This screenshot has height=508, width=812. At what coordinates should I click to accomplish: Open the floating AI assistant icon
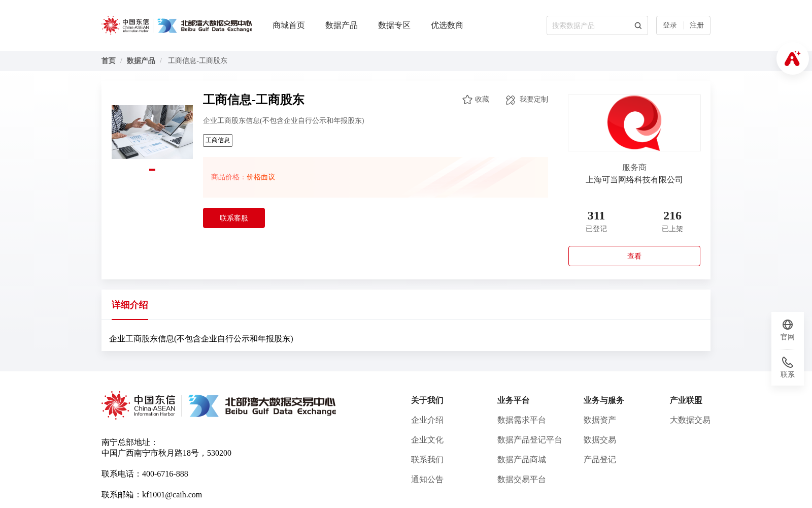[792, 58]
